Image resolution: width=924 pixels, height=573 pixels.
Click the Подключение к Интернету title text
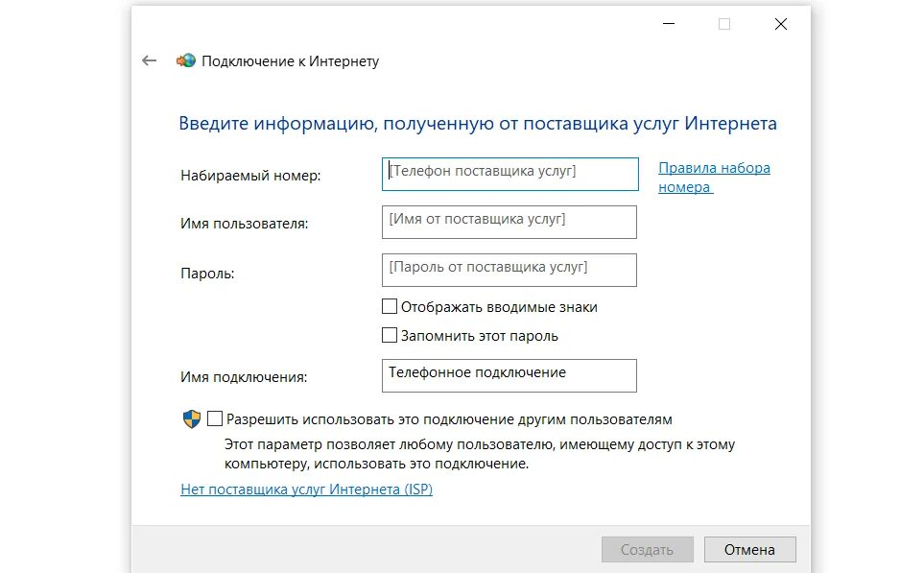pos(290,61)
